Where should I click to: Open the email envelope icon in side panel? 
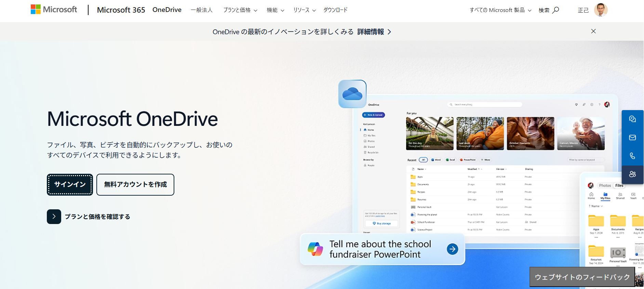(x=632, y=137)
